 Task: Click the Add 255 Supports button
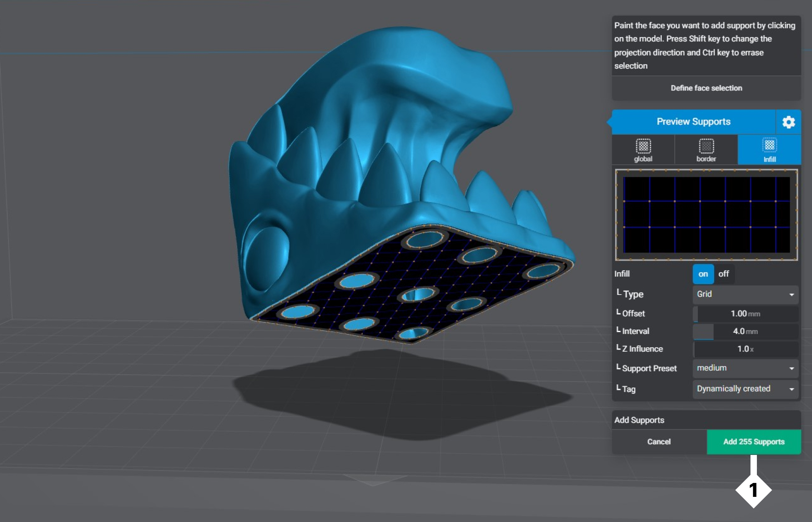coord(754,442)
